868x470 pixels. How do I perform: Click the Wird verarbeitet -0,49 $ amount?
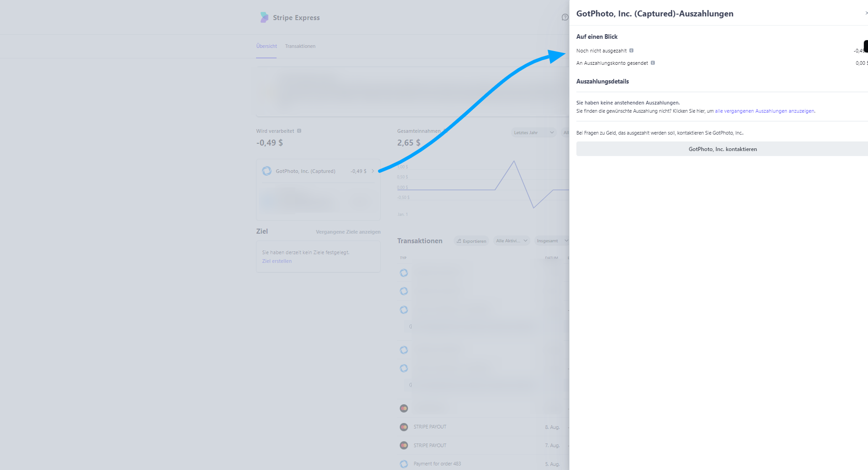pyautogui.click(x=270, y=143)
